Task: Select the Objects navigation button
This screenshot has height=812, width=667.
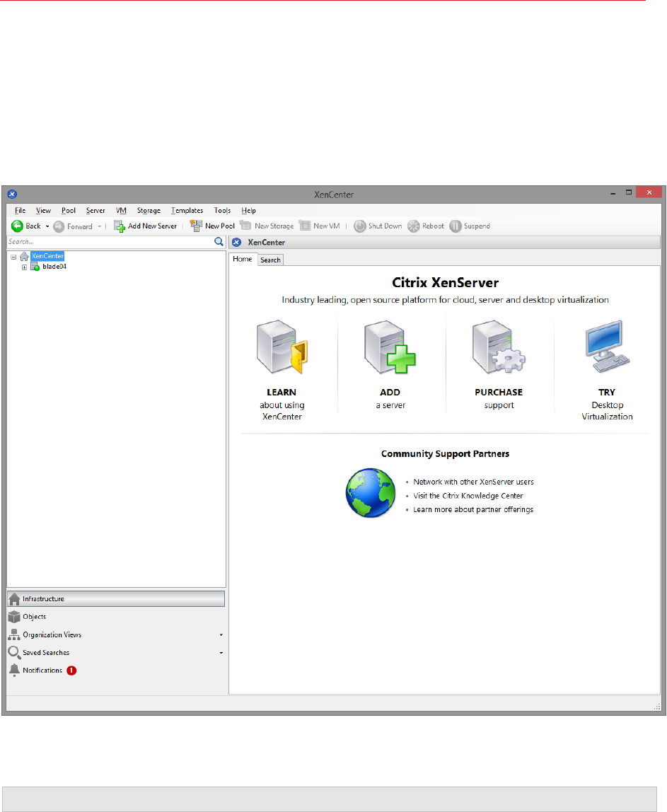Action: (116, 617)
